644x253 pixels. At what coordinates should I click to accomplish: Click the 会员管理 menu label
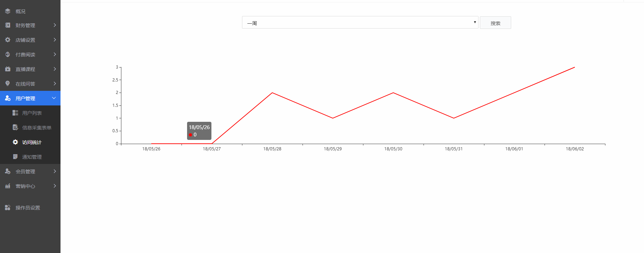point(25,172)
